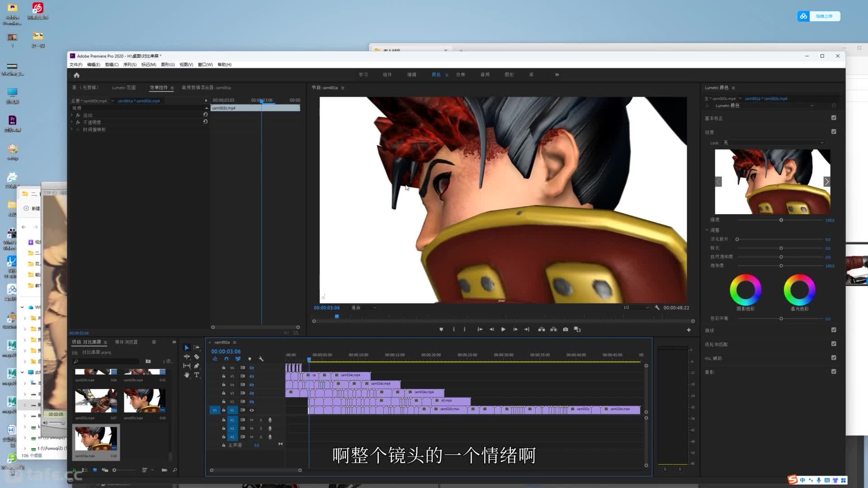Mark Out point in Program monitor

click(465, 329)
